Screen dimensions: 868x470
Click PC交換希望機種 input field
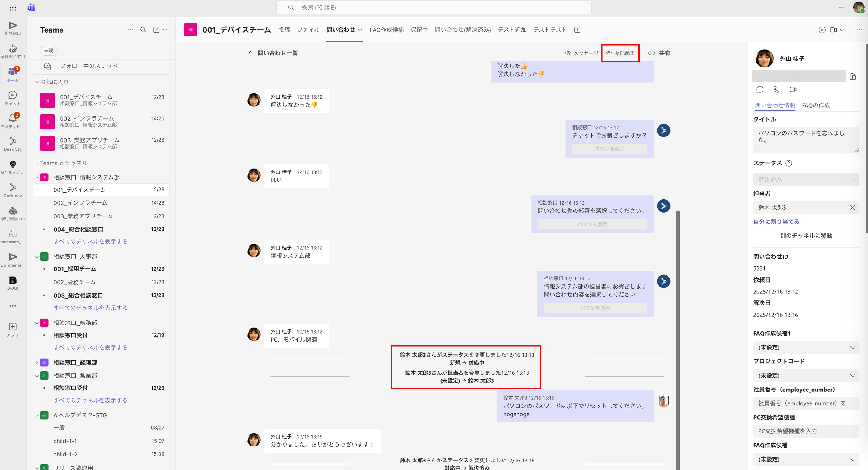tap(806, 431)
